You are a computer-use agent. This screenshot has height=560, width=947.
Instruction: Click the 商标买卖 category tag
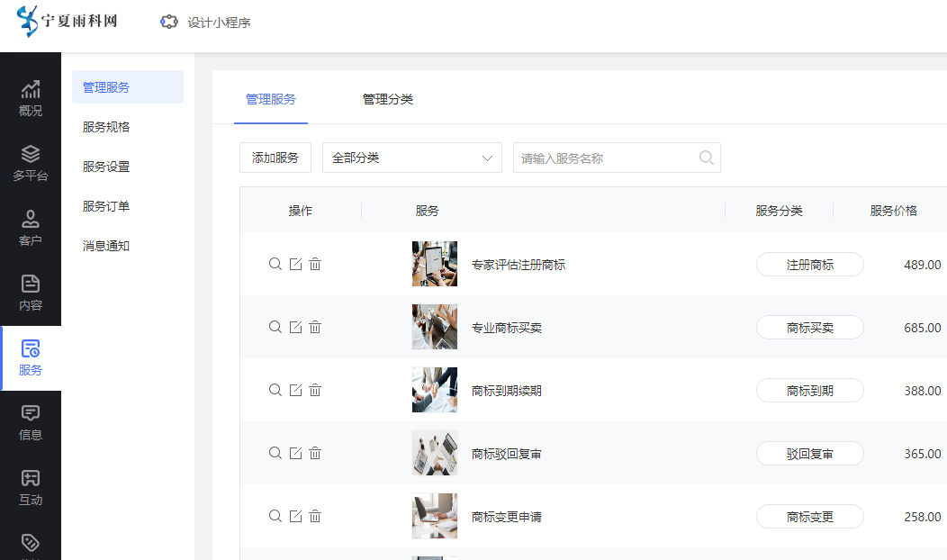coord(810,328)
